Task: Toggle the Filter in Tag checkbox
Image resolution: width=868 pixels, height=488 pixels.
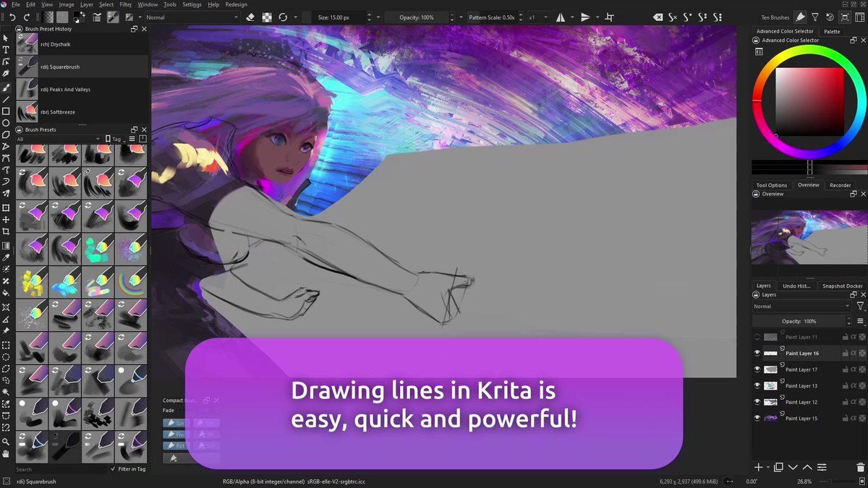Action: pos(112,468)
